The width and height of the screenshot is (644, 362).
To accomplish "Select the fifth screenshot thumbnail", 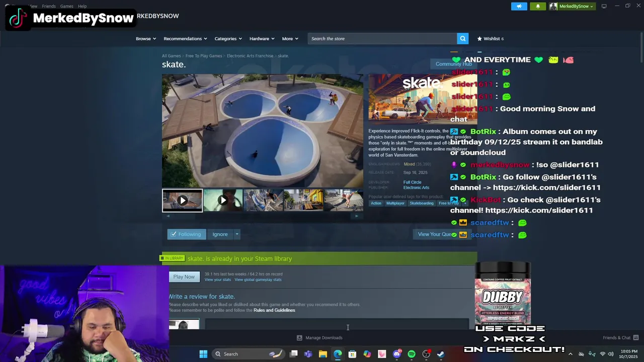I will click(344, 200).
